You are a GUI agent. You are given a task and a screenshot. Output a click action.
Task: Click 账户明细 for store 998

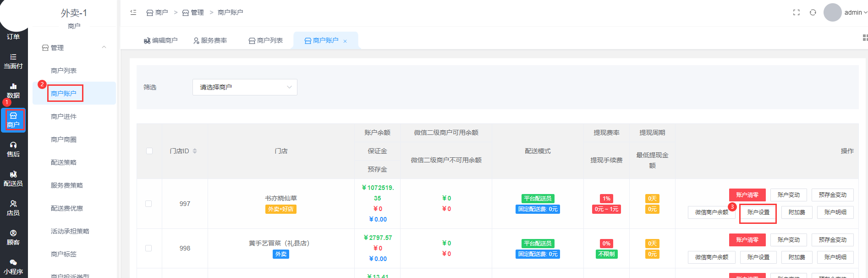click(835, 257)
